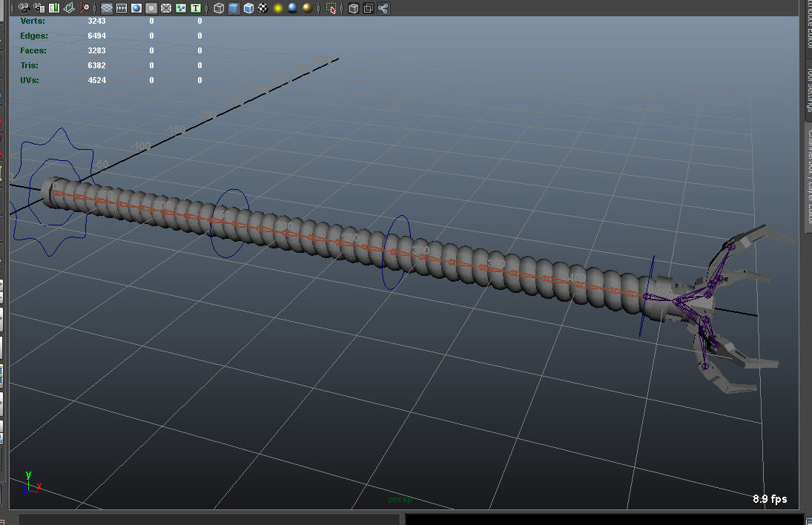The height and width of the screenshot is (525, 812).
Task: Enable Textured display checker icon
Action: click(x=263, y=8)
